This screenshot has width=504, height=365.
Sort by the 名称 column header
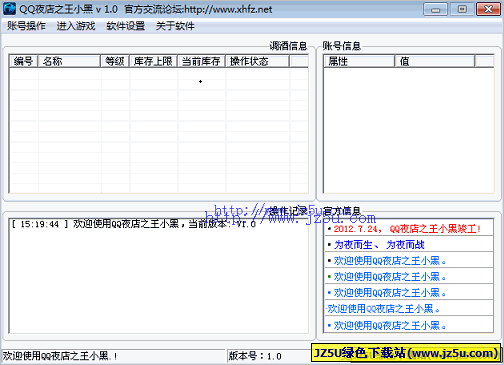point(69,61)
